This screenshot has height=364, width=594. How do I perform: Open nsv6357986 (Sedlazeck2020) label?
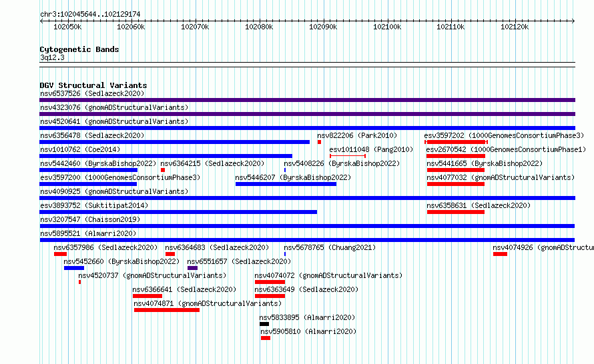point(105,247)
